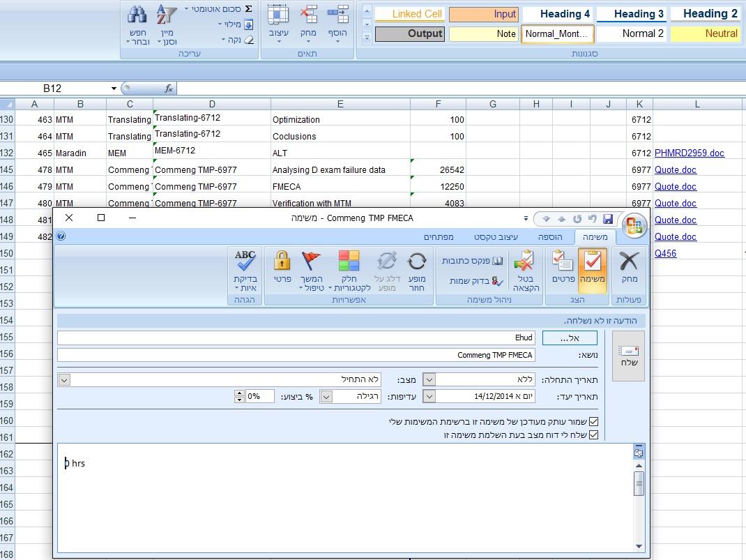
Task: Click the Undo arrow in task quick toolbar
Action: [x=593, y=219]
